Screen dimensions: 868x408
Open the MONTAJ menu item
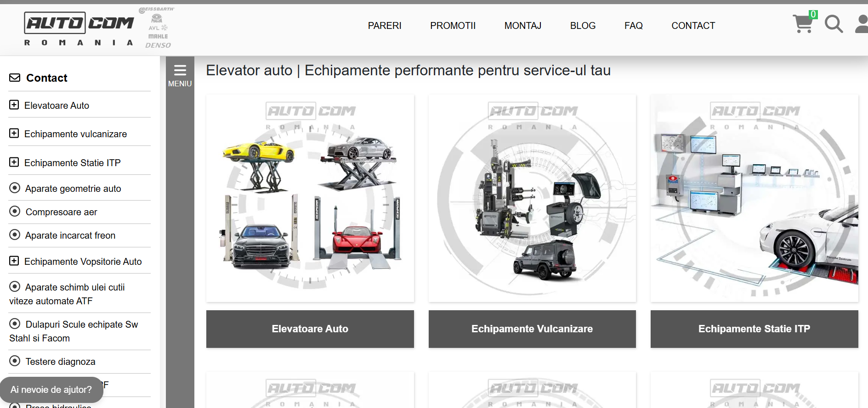(x=523, y=26)
